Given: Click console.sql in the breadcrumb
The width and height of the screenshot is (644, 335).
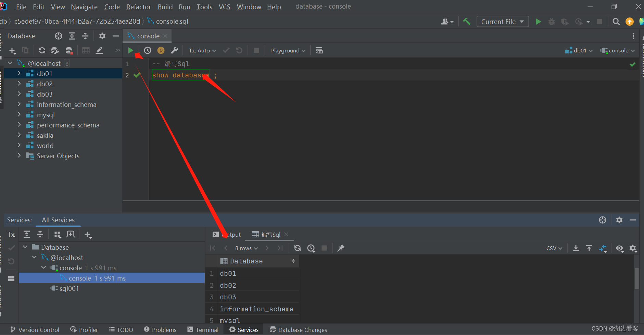Looking at the screenshot, I should [x=172, y=21].
